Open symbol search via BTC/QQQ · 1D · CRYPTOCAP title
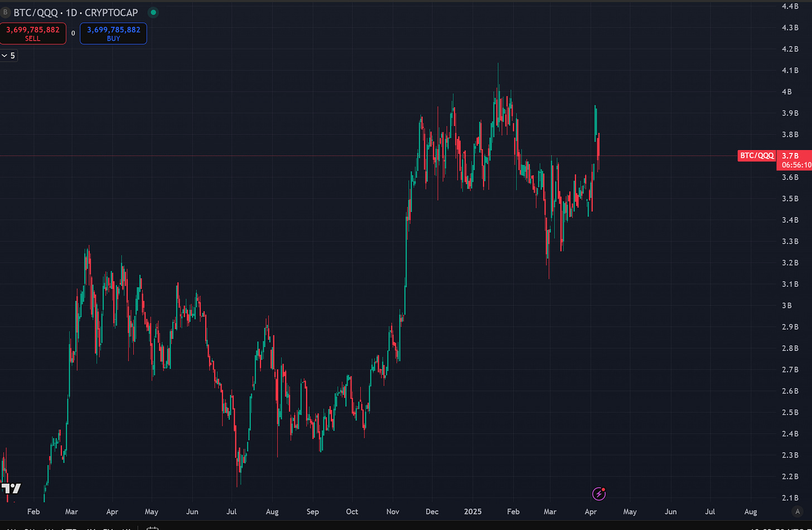Screen dimensions: 812x530 76,12
